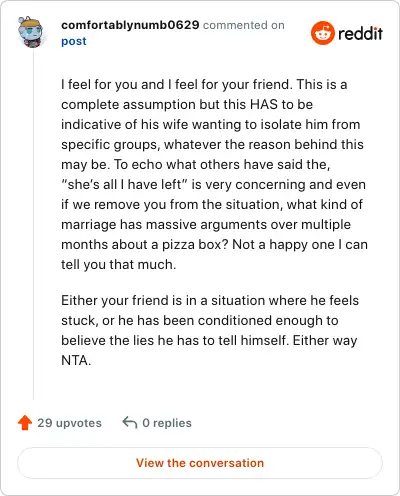Click the "tell you that much." line
This screenshot has width=400, height=496.
coord(118,264)
